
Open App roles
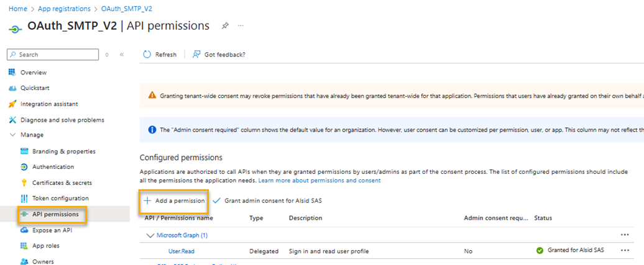[x=46, y=246]
